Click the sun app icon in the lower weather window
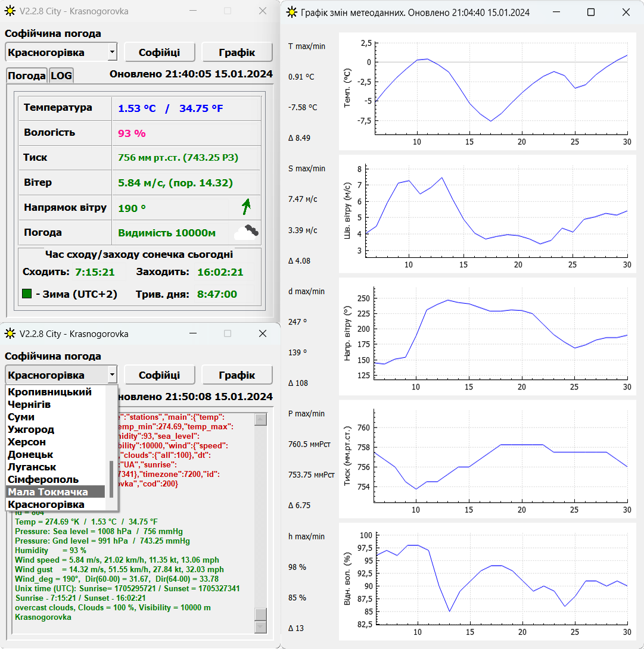644x649 pixels. pyautogui.click(x=10, y=333)
